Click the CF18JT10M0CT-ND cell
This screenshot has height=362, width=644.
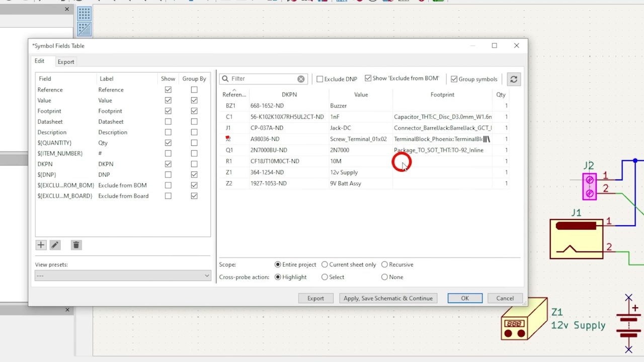(289, 161)
